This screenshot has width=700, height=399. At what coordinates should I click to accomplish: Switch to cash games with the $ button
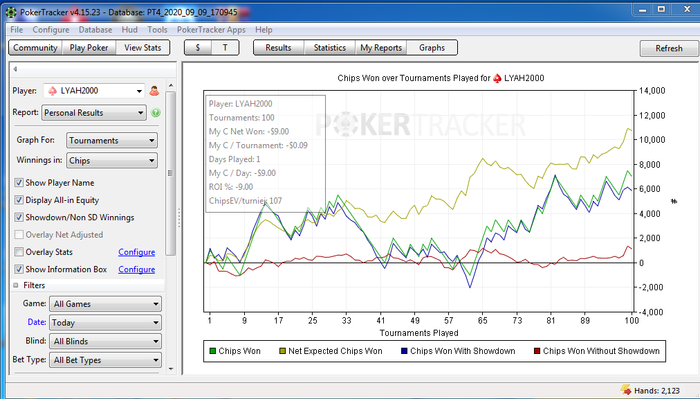198,48
